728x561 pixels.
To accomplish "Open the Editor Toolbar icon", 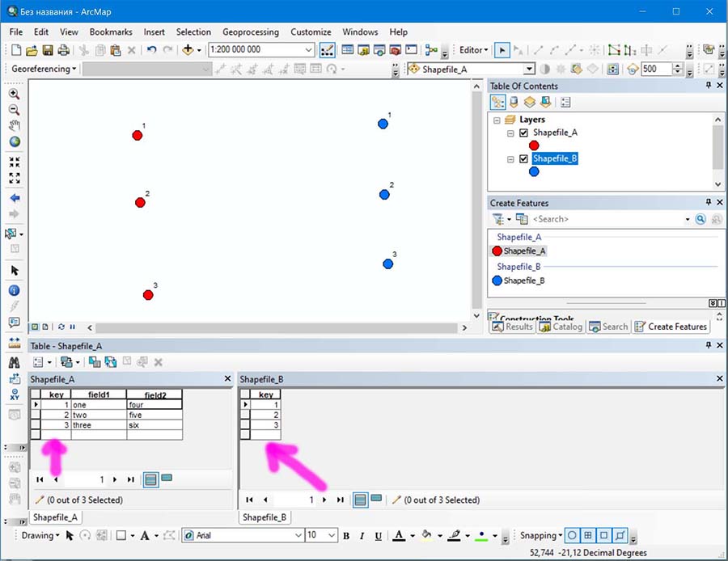I will [328, 50].
